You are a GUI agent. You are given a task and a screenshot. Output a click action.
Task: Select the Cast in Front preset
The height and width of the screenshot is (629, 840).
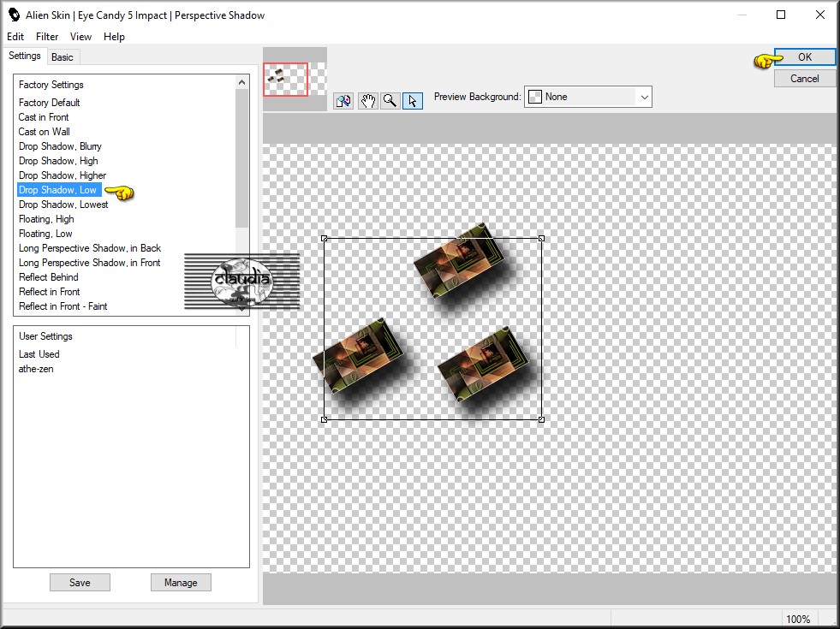pos(44,116)
